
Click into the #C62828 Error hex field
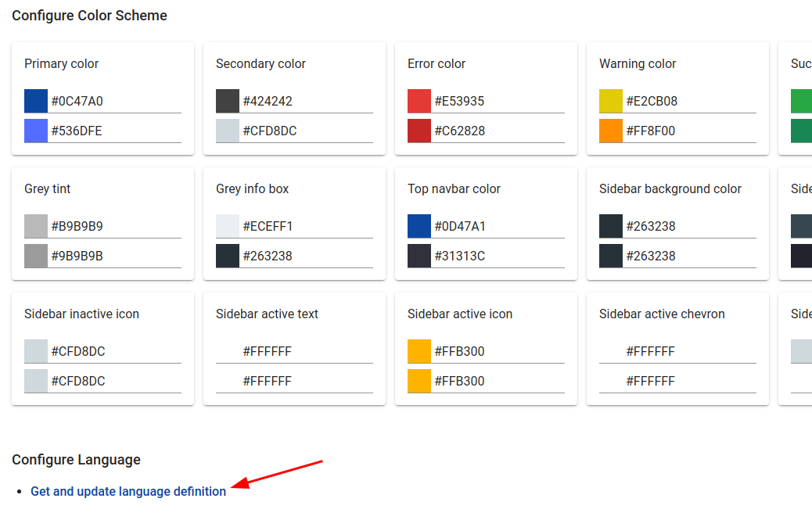498,131
